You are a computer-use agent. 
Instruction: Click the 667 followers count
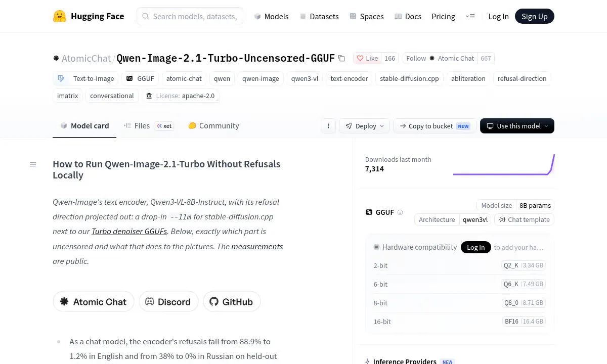click(x=486, y=58)
